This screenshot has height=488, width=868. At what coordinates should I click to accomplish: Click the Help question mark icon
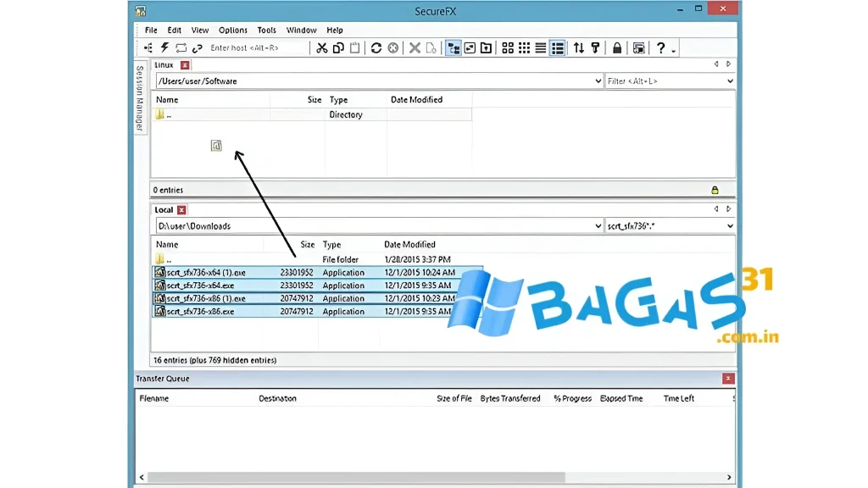[x=660, y=48]
